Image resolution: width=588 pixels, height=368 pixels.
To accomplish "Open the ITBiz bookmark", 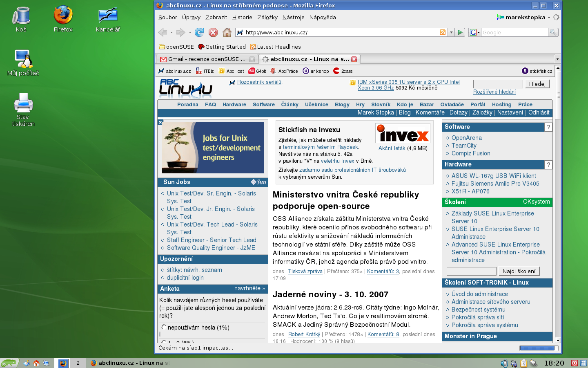I will 205,71.
